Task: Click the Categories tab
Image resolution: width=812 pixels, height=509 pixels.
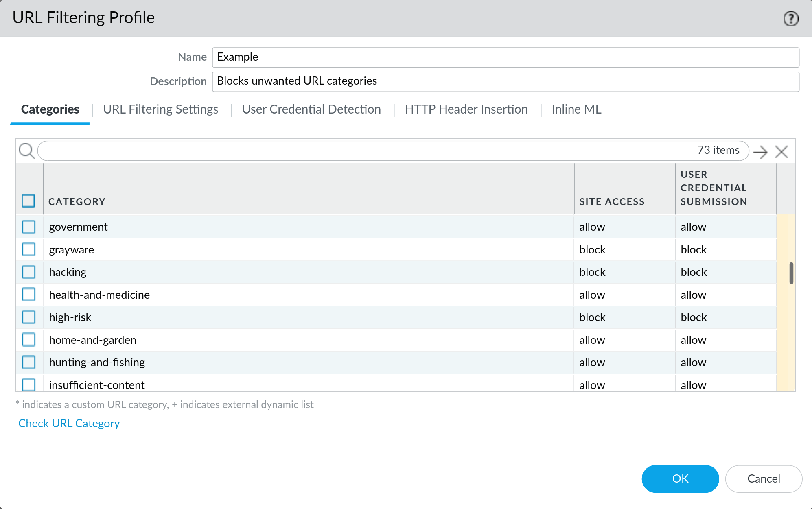Action: [50, 109]
